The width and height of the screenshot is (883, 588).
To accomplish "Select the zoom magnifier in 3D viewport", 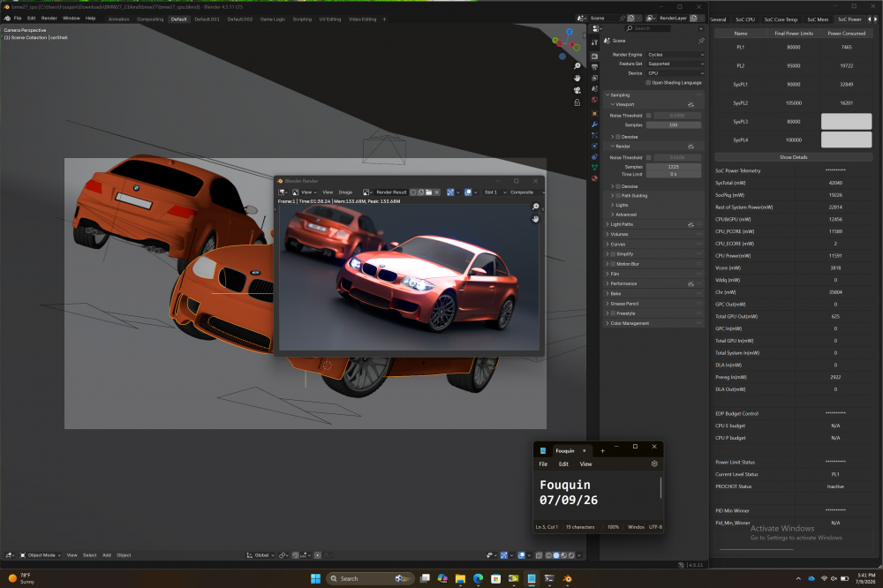I will (x=577, y=66).
